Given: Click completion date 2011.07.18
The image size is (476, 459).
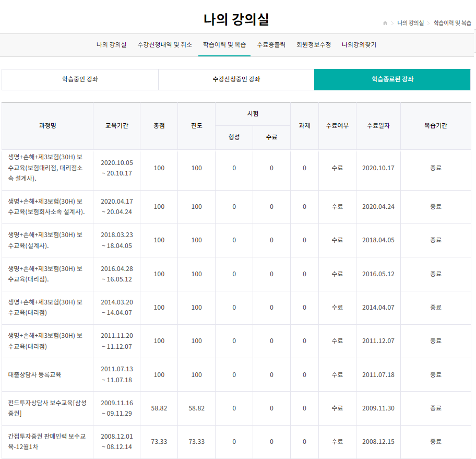Looking at the screenshot, I should 378,375.
